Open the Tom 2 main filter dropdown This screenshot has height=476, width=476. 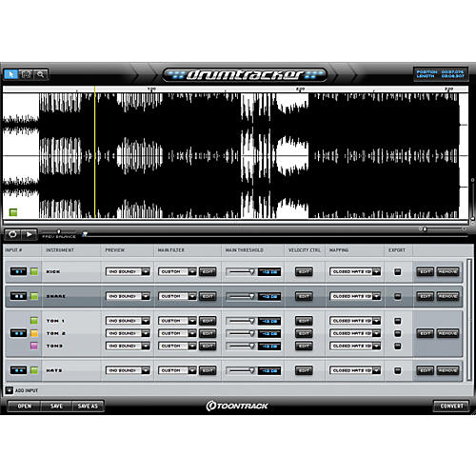click(x=177, y=333)
